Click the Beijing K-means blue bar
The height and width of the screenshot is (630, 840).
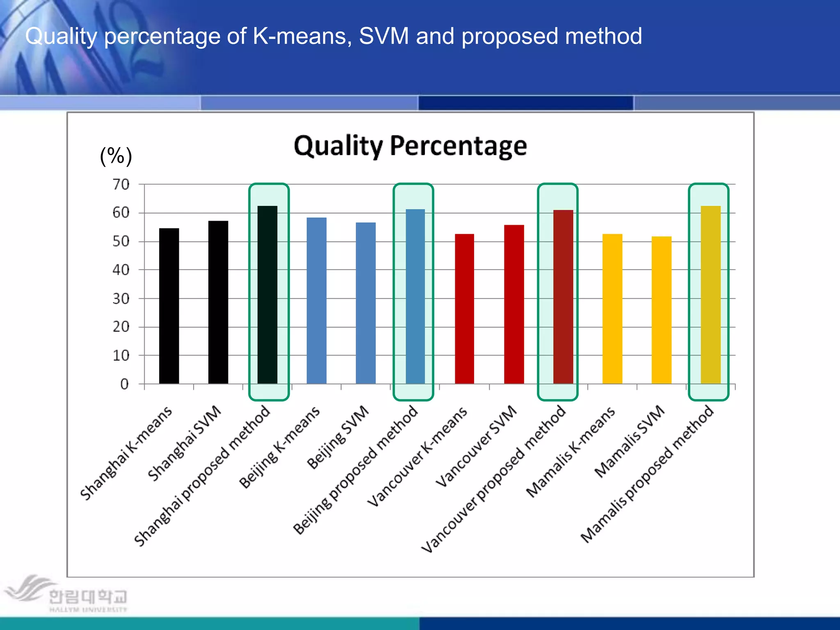(317, 301)
